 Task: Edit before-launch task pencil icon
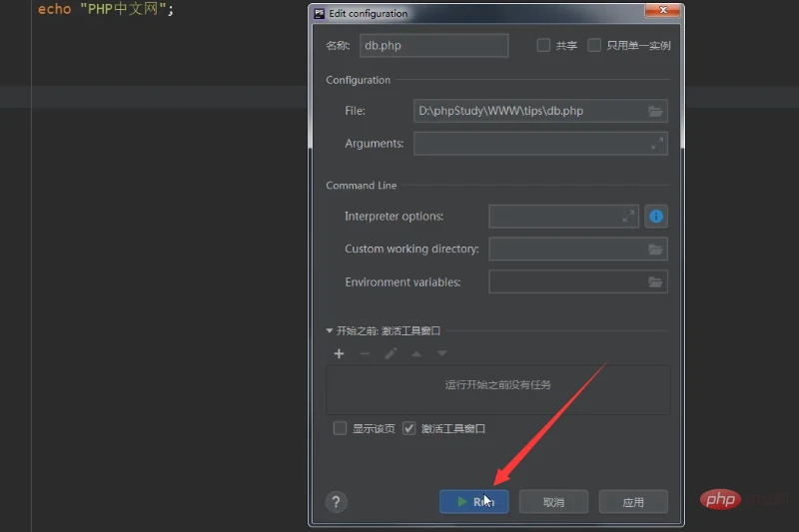pyautogui.click(x=391, y=353)
